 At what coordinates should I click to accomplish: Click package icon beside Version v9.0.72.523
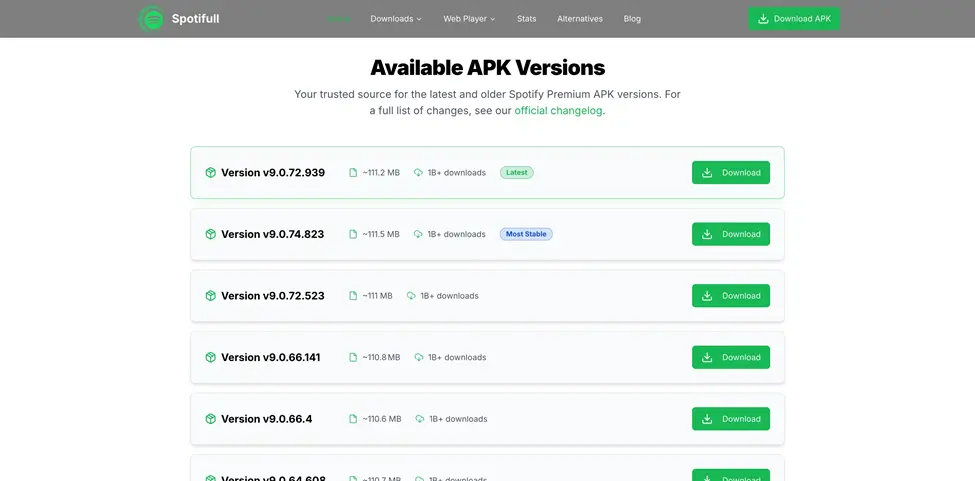(x=211, y=296)
